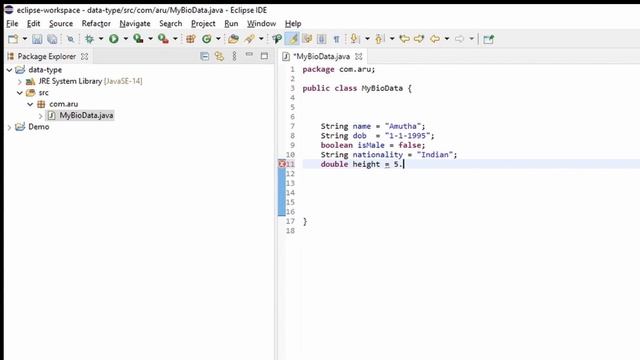
Task: Open the Source menu
Action: tap(61, 24)
